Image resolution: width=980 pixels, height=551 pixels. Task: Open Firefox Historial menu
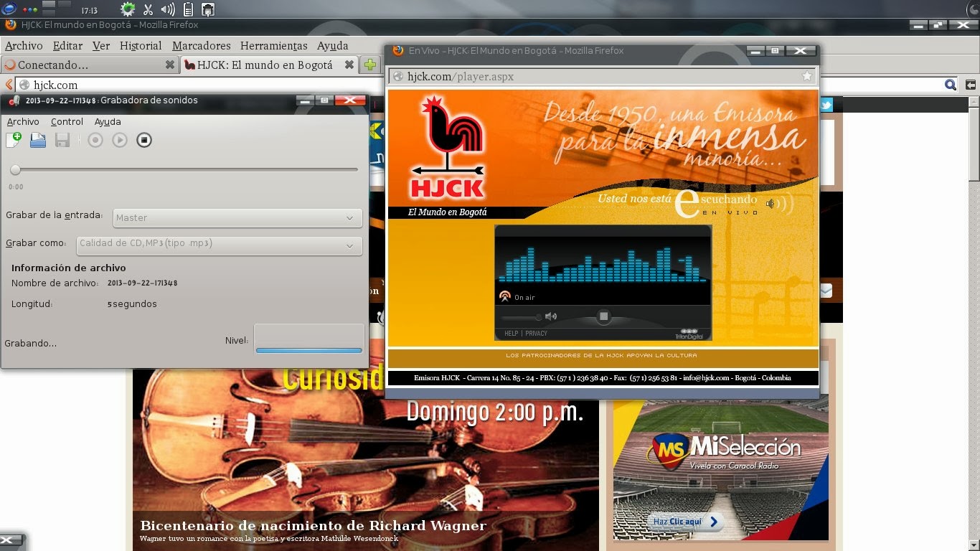point(141,45)
